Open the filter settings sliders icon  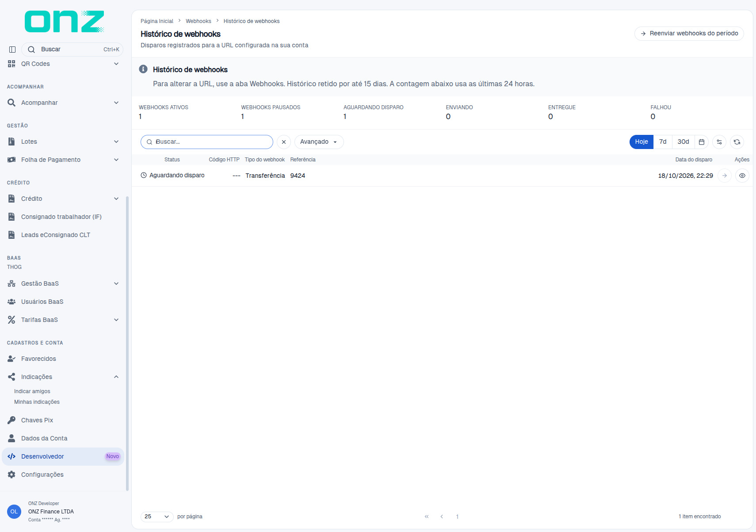click(x=719, y=142)
